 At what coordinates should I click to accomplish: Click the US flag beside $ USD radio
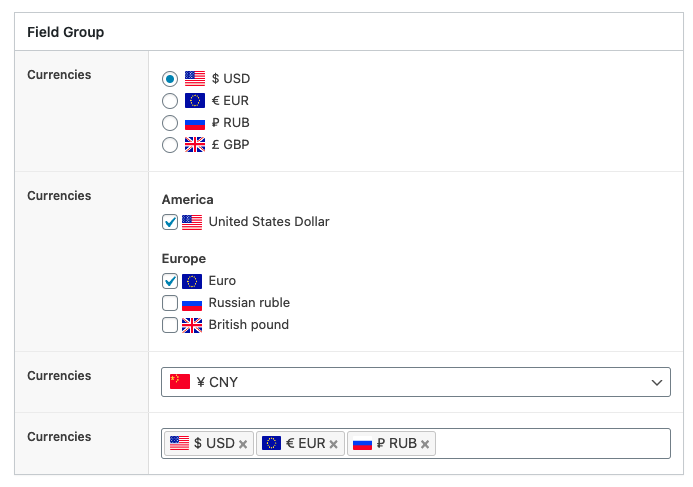195,79
